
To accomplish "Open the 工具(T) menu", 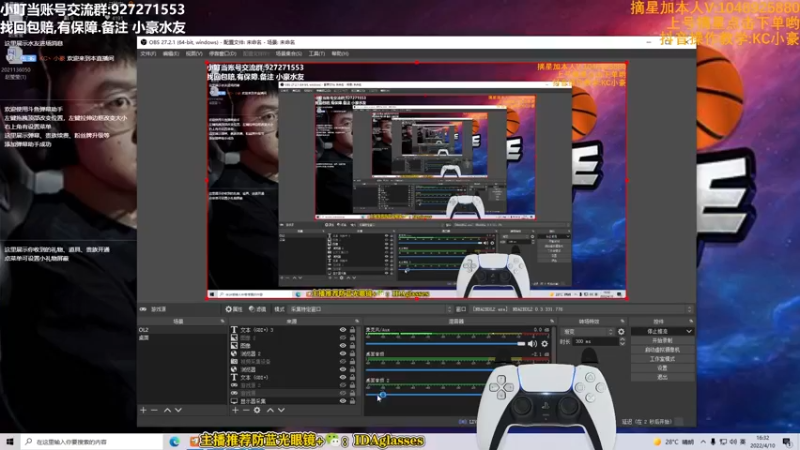I will click(x=316, y=54).
